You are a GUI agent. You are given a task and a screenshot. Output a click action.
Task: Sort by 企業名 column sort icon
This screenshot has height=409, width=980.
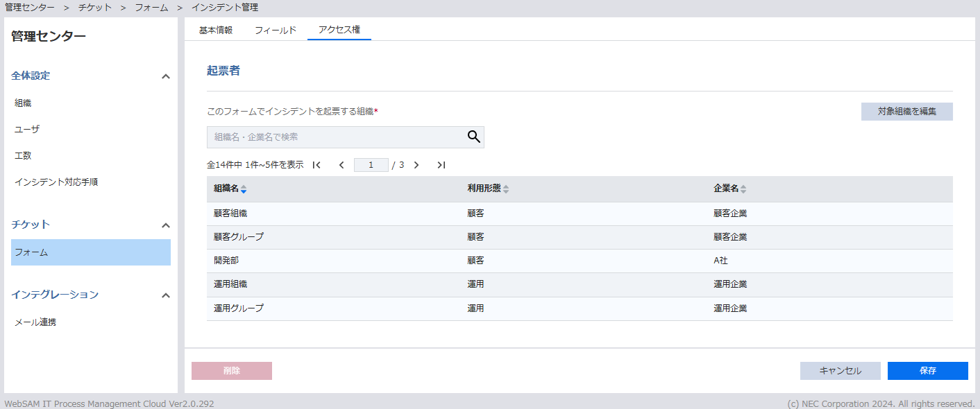point(743,189)
